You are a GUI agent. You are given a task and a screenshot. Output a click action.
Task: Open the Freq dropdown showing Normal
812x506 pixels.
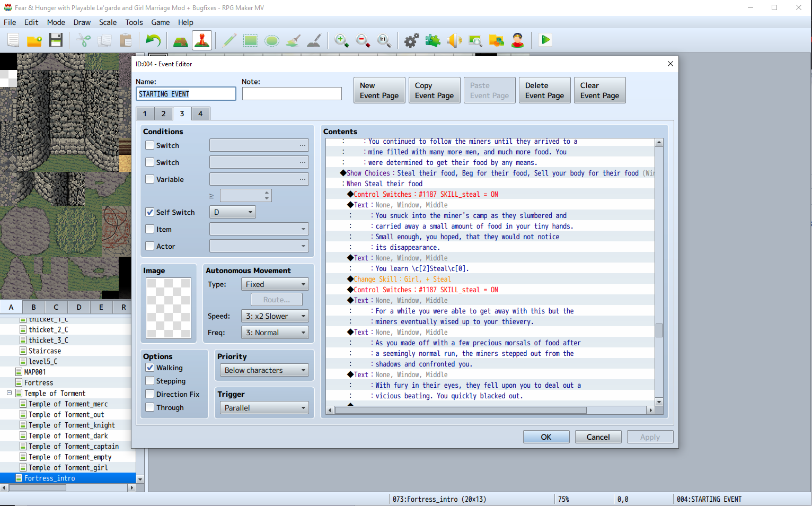coord(275,333)
